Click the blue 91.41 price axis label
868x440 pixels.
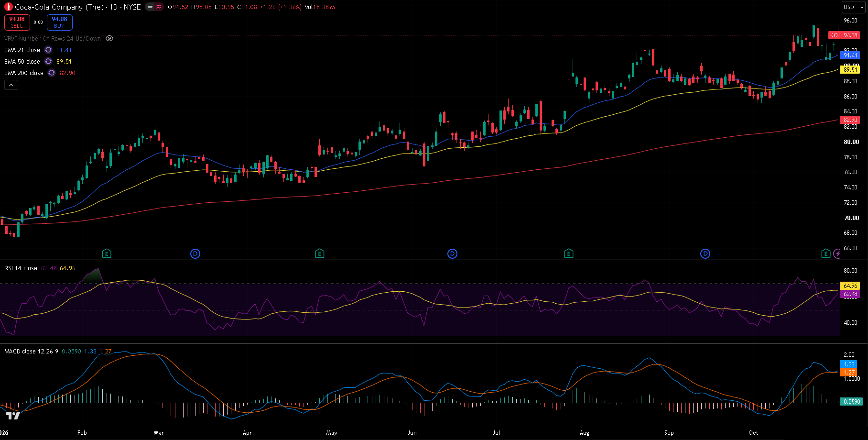pyautogui.click(x=850, y=55)
